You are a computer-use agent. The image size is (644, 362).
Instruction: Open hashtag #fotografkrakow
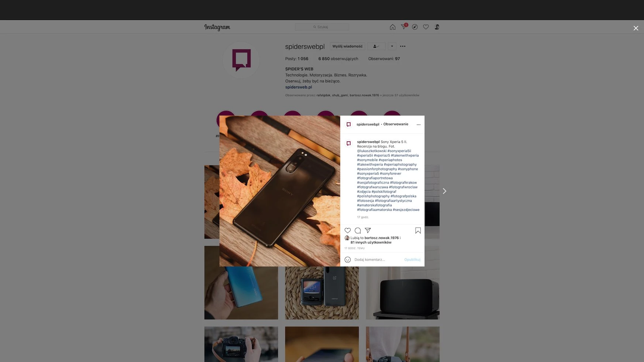coord(403,182)
